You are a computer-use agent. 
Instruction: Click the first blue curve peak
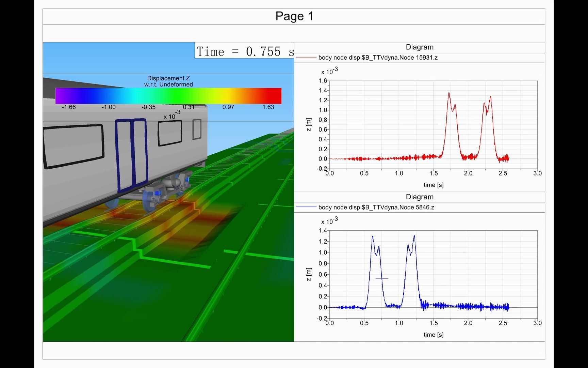click(x=373, y=237)
